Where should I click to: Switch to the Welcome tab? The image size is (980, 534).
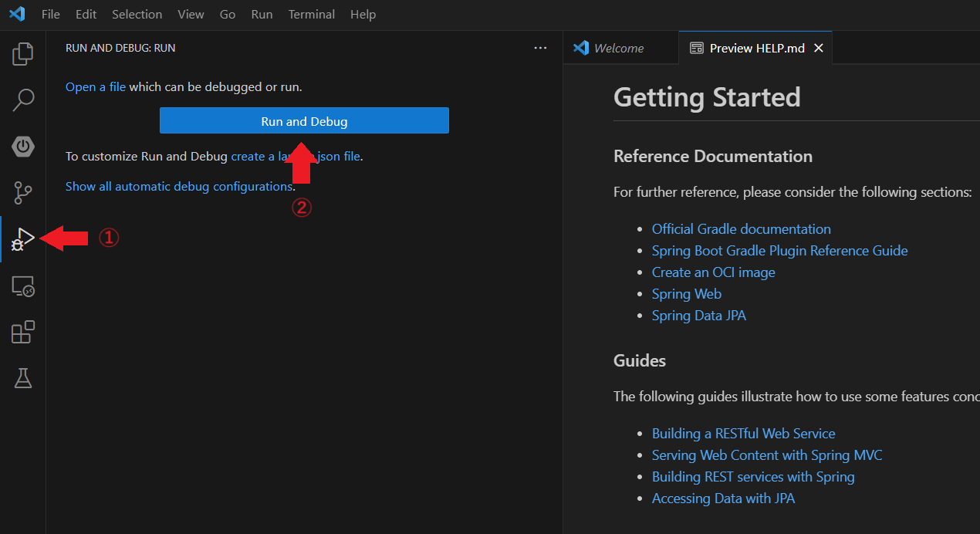[x=618, y=48]
